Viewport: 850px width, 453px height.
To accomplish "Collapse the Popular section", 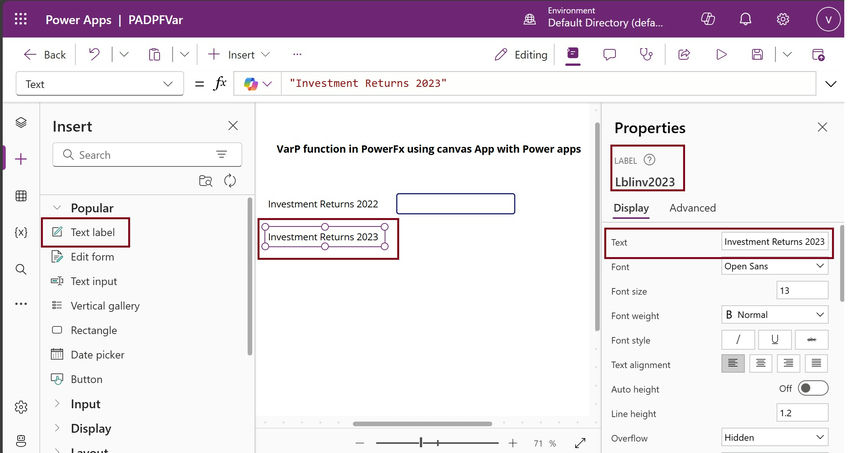I will point(56,208).
